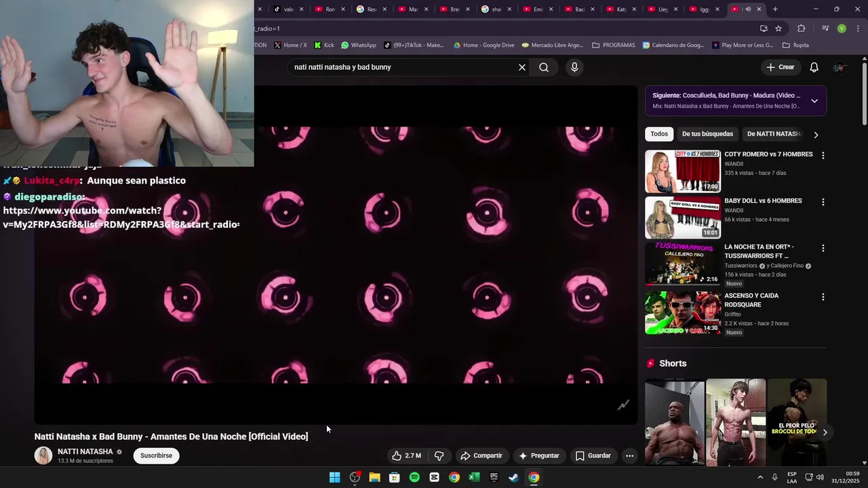
Task: Open the WhatsApp bookmark
Action: [359, 45]
